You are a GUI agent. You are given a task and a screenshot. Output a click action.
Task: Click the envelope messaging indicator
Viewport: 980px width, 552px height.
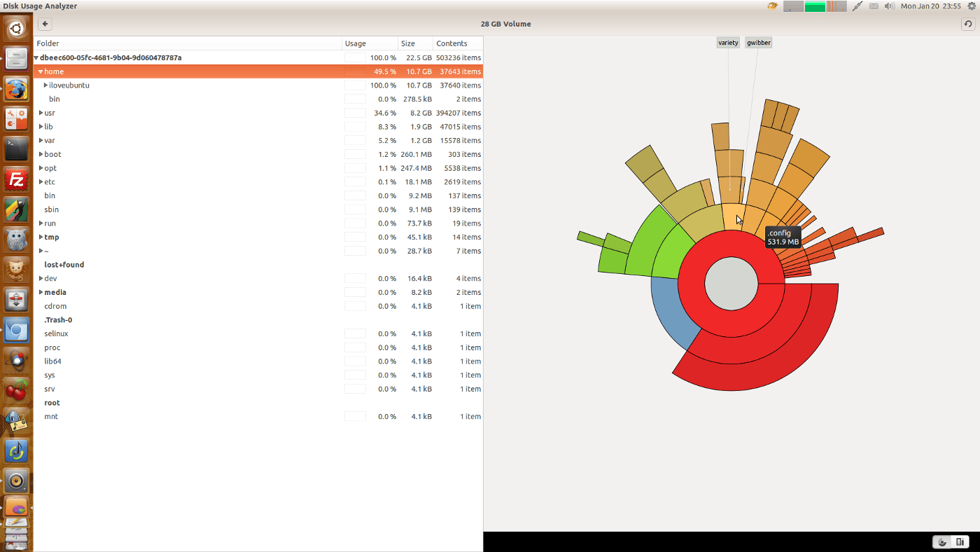pyautogui.click(x=874, y=6)
